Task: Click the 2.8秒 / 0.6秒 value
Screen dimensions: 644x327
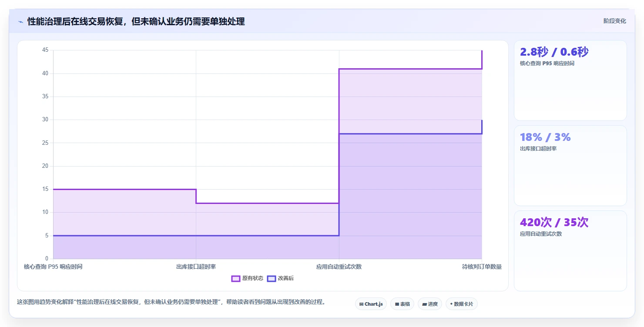Action: click(x=554, y=52)
